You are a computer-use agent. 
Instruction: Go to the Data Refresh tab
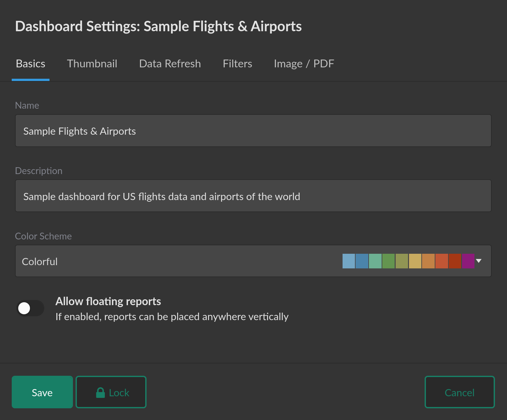(170, 64)
